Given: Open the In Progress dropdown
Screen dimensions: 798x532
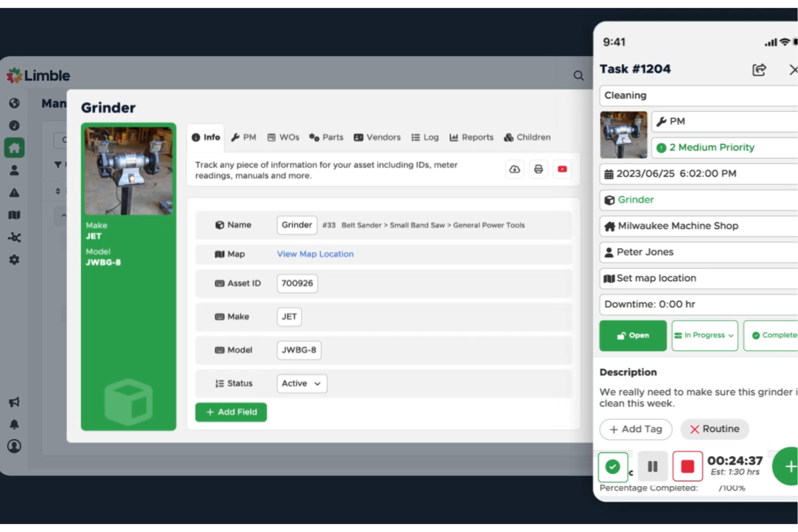Looking at the screenshot, I should tap(705, 335).
